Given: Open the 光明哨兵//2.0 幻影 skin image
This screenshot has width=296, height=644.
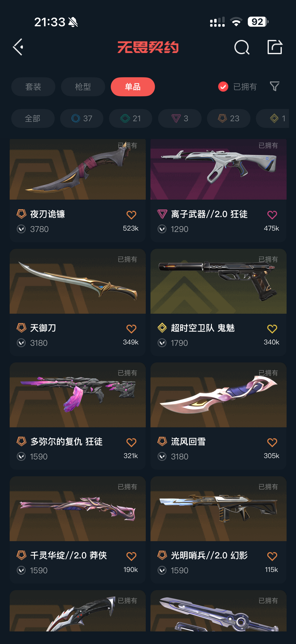Looking at the screenshot, I should (x=218, y=509).
